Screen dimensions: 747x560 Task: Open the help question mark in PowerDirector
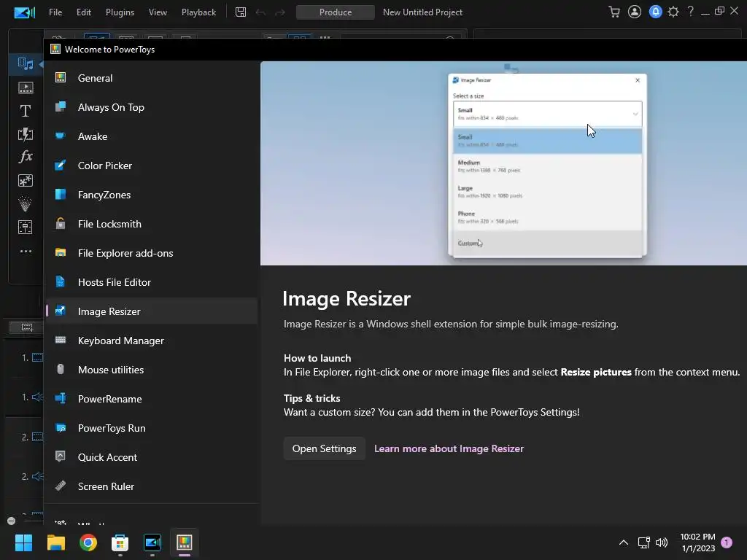690,12
